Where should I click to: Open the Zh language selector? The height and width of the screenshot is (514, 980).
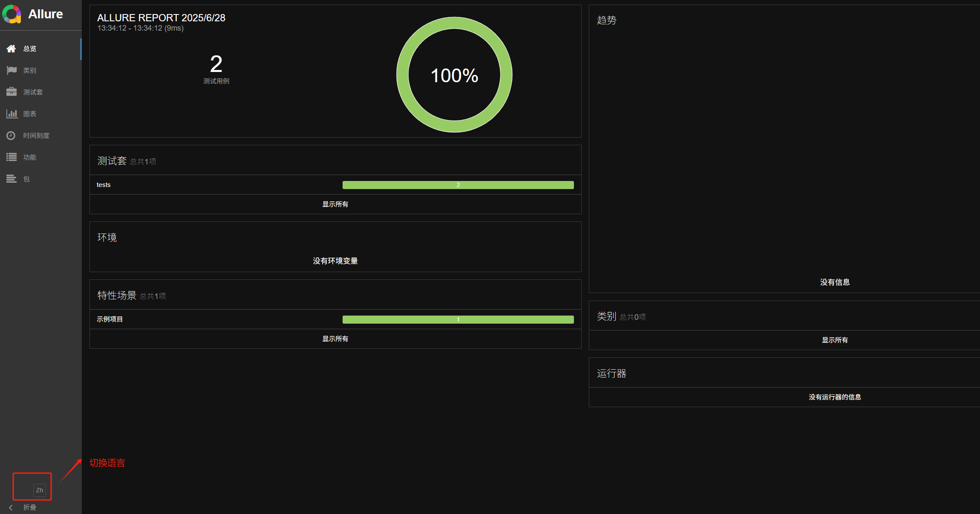[39, 490]
